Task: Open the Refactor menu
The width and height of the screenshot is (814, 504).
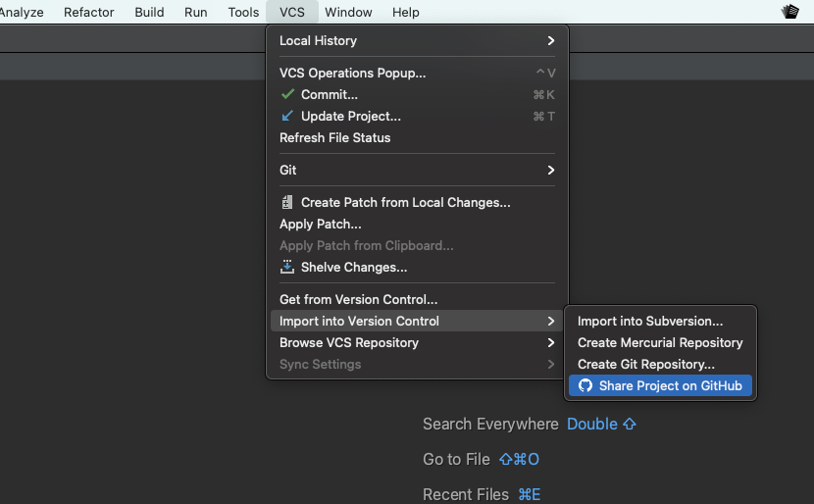Action: pos(89,12)
